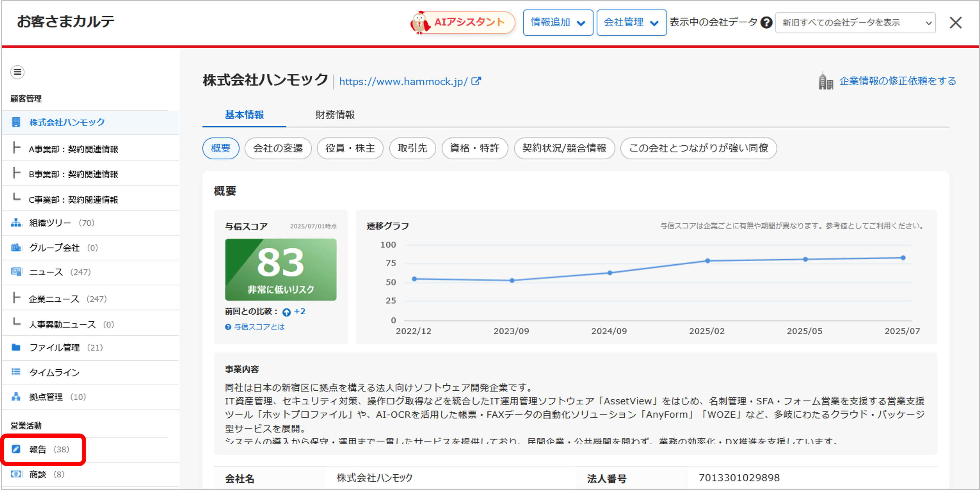980x490 pixels.
Task: Click the hamburger menu icon in sidebar
Action: [17, 72]
